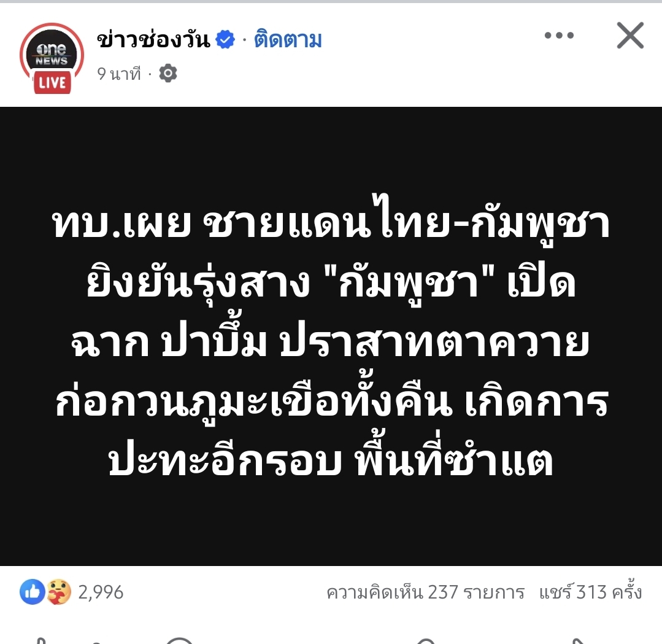Close the post with the X
The width and height of the screenshot is (662, 644).
(630, 36)
